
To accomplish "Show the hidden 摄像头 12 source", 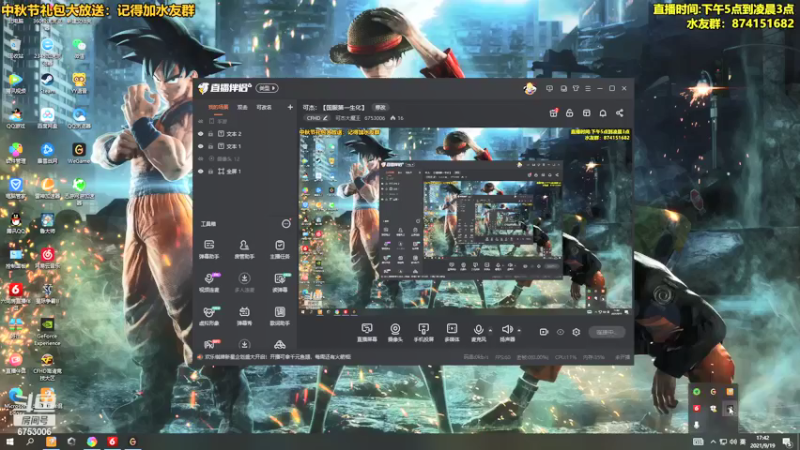I will tap(201, 159).
